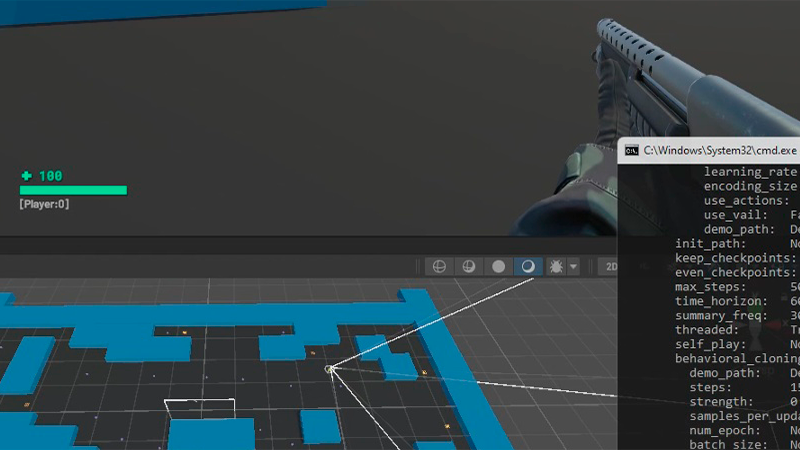Click the learning_rate line in cmd window
This screenshot has width=800, height=450.
[750, 172]
